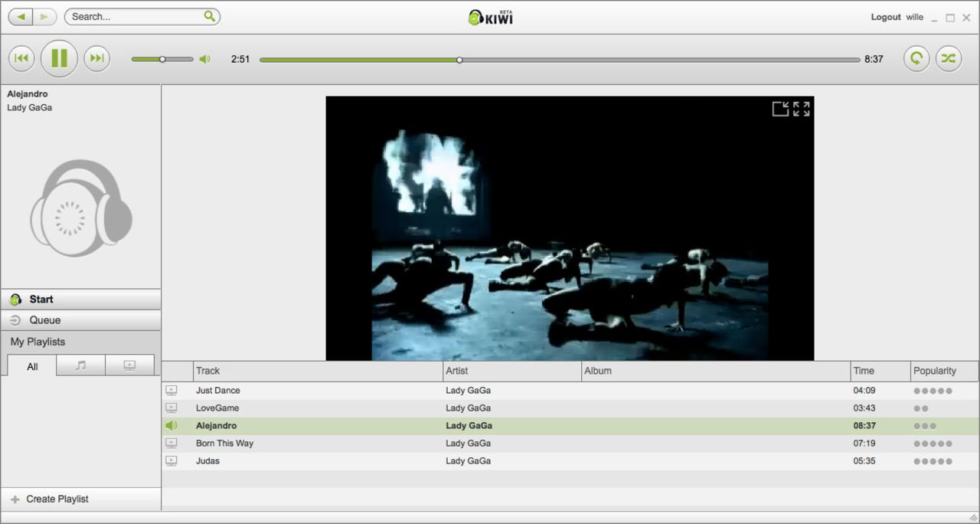Toggle repeat mode
The height and width of the screenshot is (524, 980).
pos(916,59)
